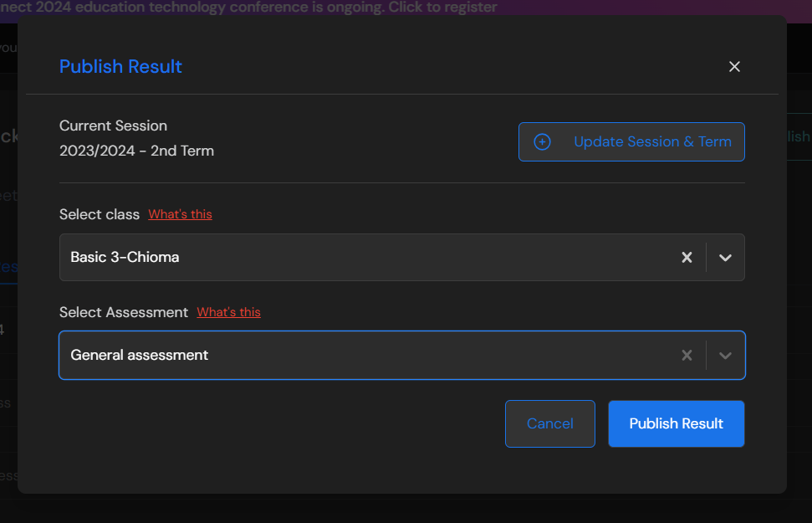The width and height of the screenshot is (812, 523).
Task: Click the Update Session & Term label
Action: 652,142
